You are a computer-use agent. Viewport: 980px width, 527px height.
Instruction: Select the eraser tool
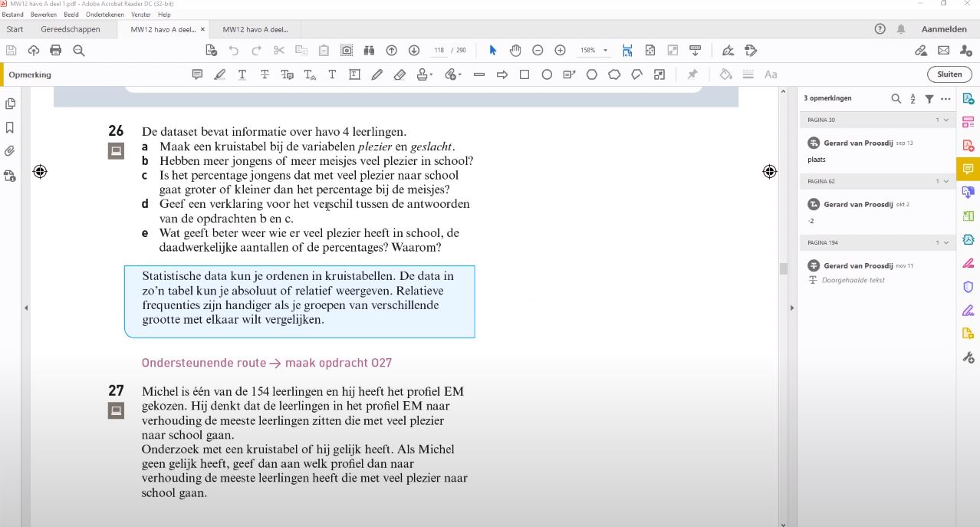point(400,74)
